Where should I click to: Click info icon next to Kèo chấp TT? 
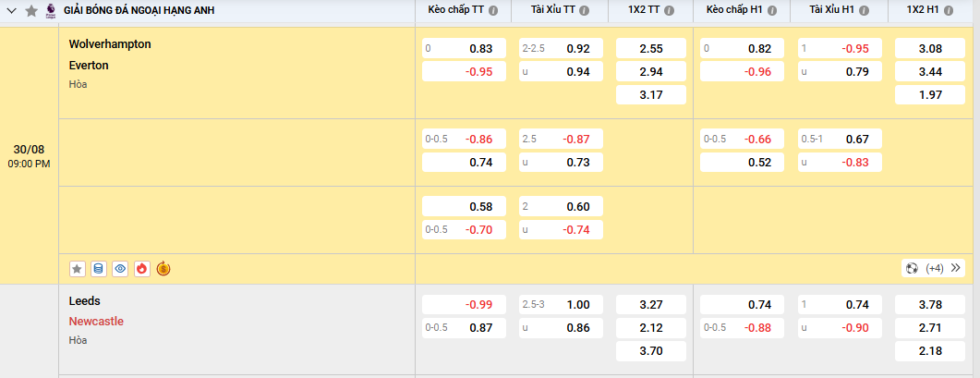(x=493, y=11)
